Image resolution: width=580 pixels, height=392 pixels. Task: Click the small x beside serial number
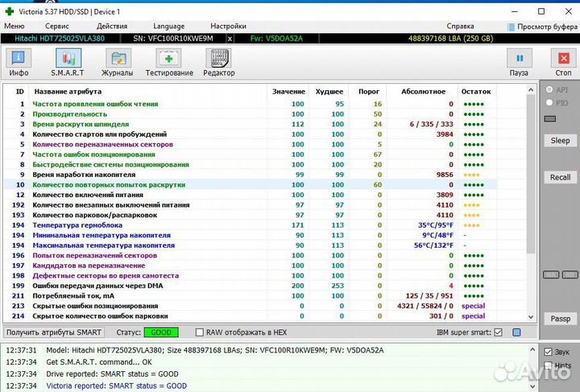(x=230, y=38)
